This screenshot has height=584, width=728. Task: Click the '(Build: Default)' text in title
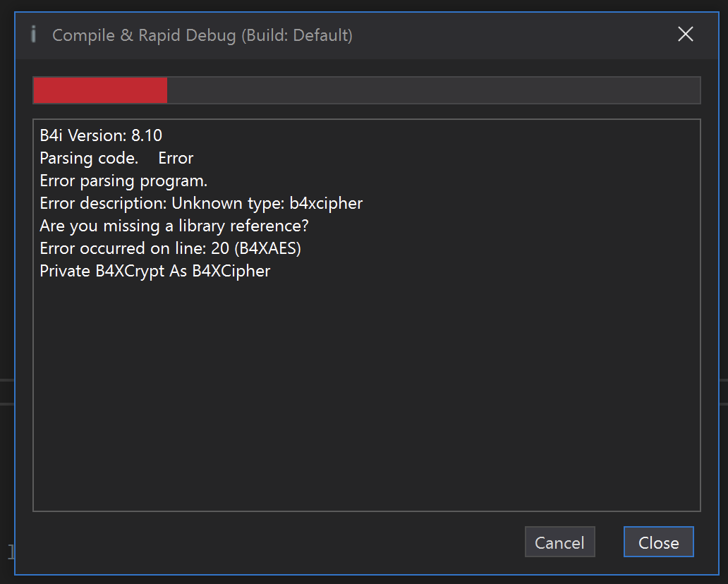[297, 35]
